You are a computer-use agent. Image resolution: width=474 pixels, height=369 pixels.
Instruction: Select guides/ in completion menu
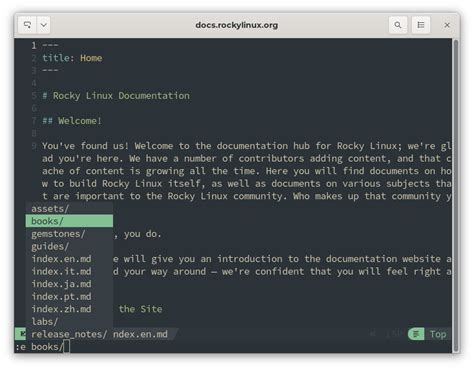[x=69, y=246]
